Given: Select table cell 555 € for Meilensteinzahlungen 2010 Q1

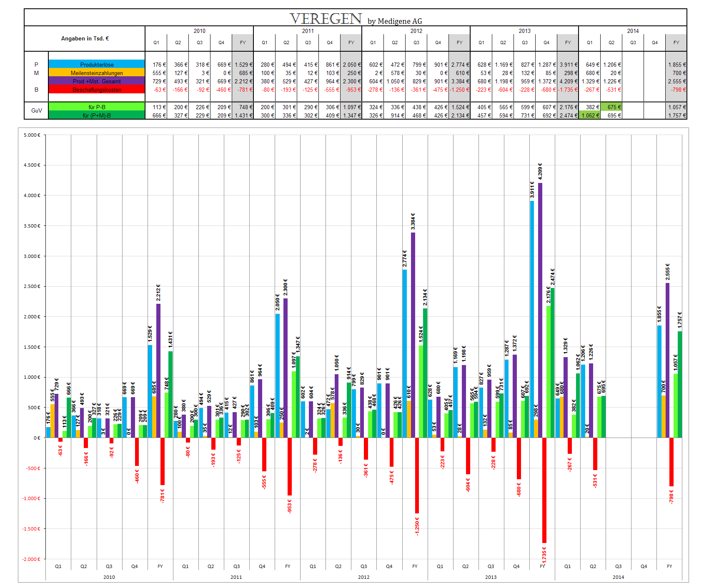Looking at the screenshot, I should [156, 73].
